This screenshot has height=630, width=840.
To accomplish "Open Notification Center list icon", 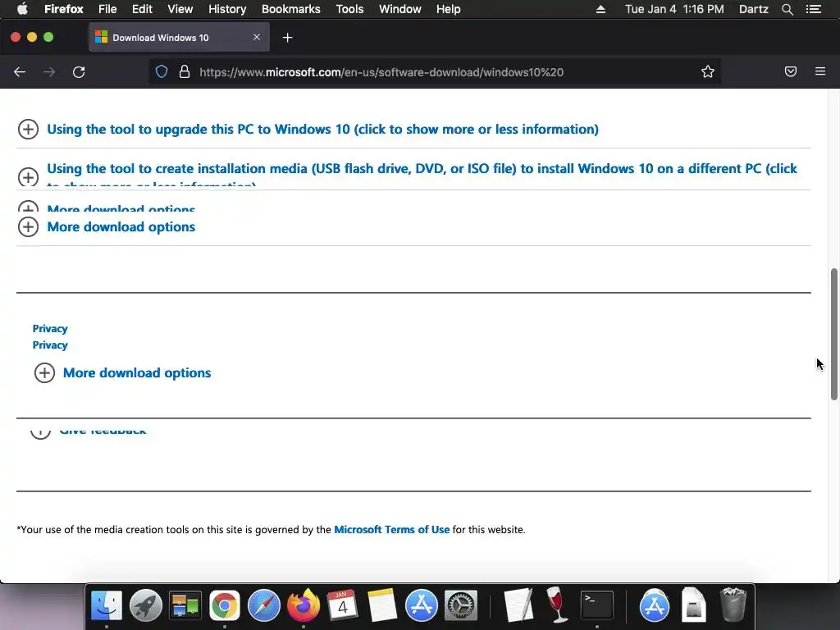I will pyautogui.click(x=814, y=9).
